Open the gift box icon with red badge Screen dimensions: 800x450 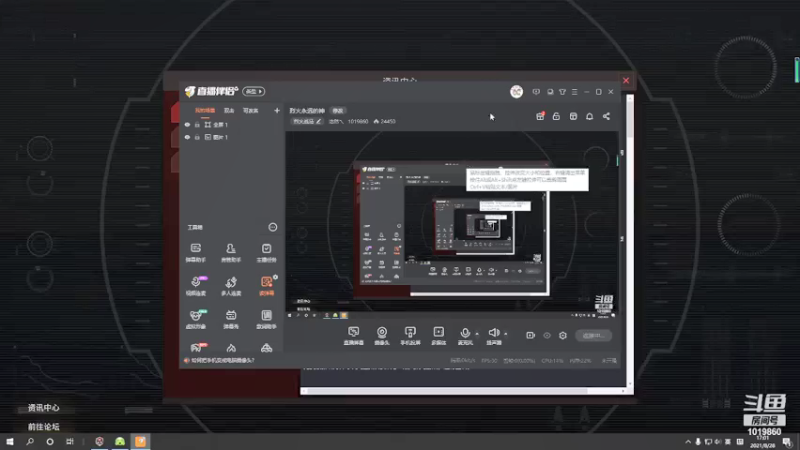pos(540,116)
